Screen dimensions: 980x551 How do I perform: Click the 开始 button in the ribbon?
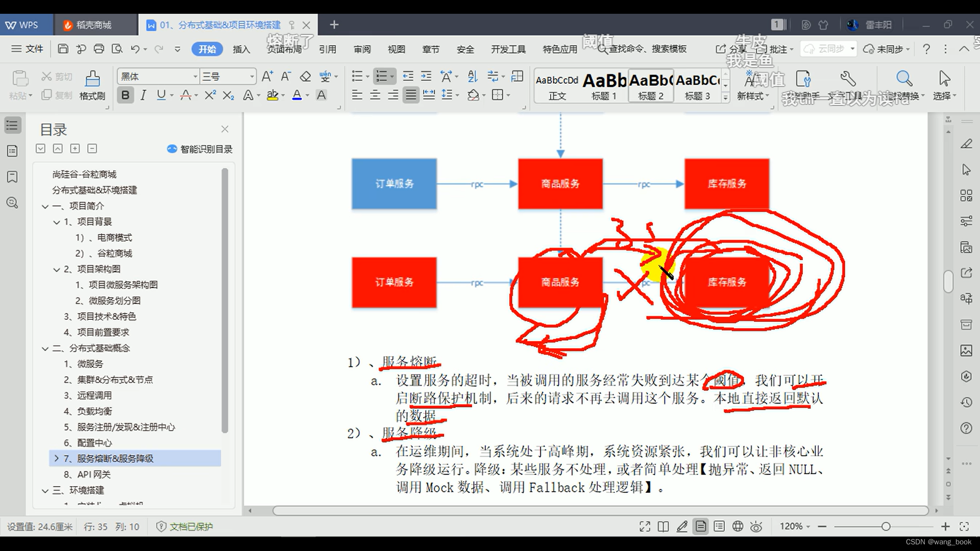207,49
